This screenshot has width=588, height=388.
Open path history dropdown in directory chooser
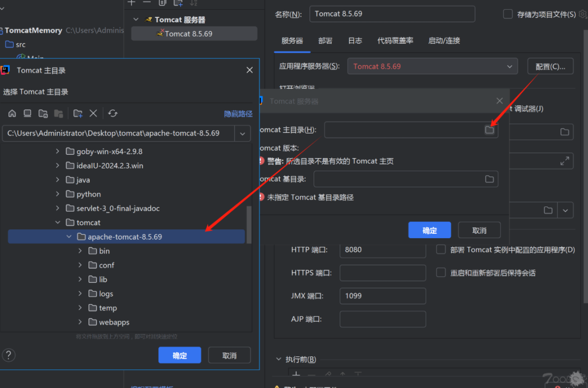pyautogui.click(x=243, y=134)
